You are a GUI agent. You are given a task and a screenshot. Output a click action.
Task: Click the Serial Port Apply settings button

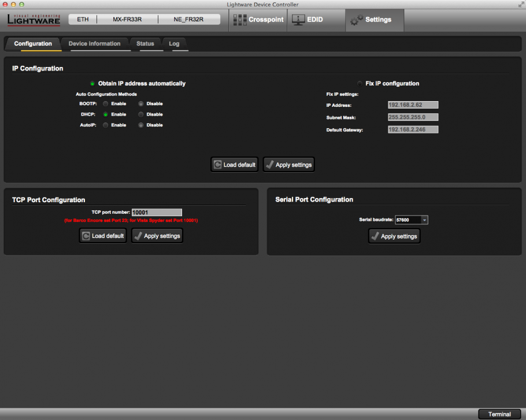[x=394, y=236]
